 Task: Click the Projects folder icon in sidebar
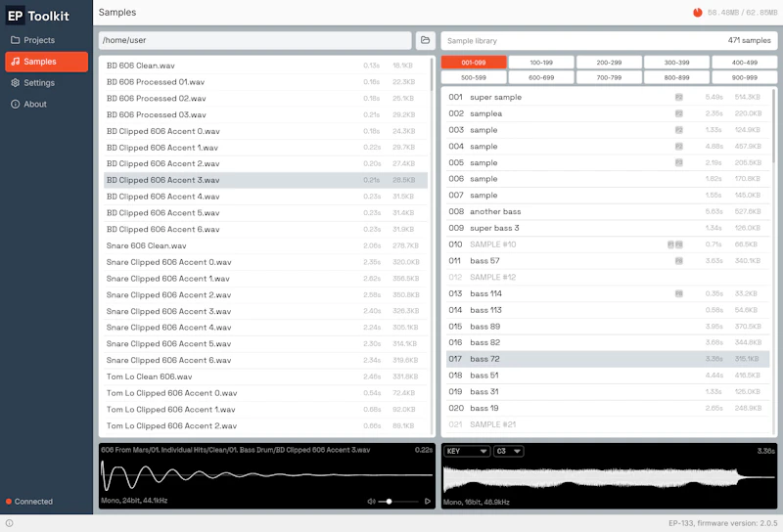[16, 40]
